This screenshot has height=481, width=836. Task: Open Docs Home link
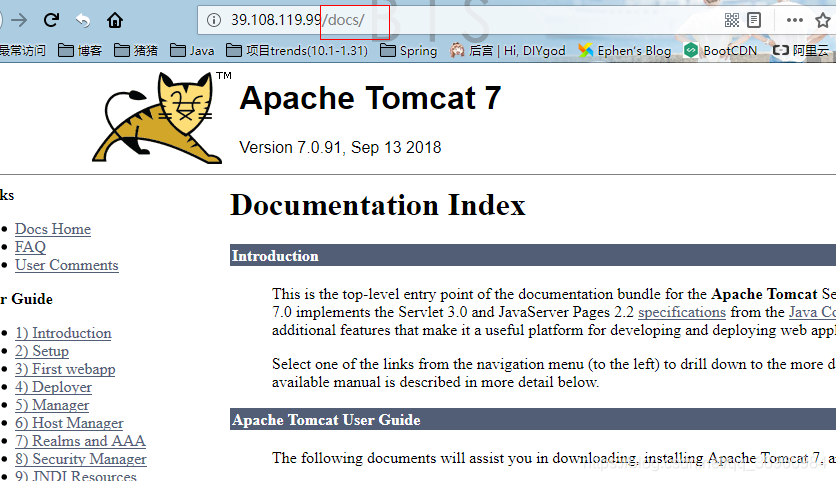click(53, 229)
